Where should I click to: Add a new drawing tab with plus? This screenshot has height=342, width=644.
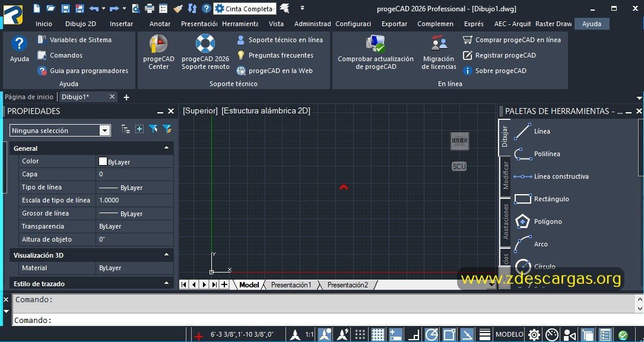[126, 97]
